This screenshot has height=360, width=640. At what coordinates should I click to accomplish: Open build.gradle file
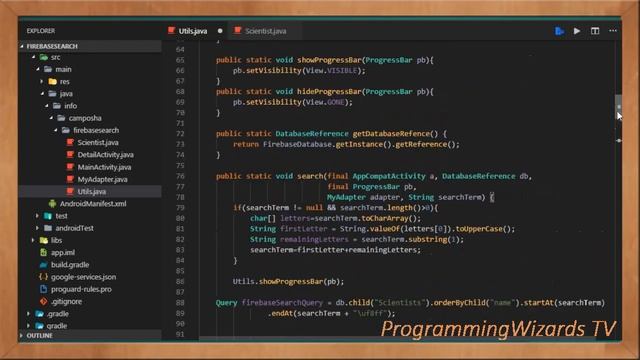[70, 265]
